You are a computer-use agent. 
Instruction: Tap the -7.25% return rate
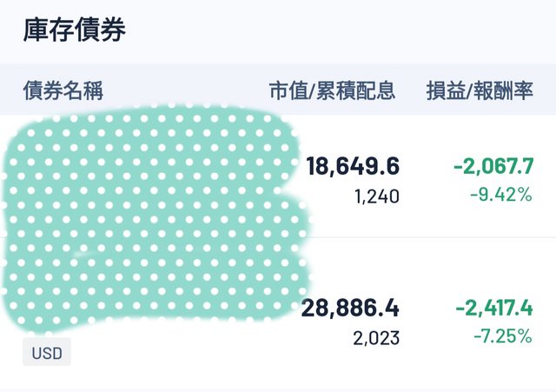coord(500,336)
